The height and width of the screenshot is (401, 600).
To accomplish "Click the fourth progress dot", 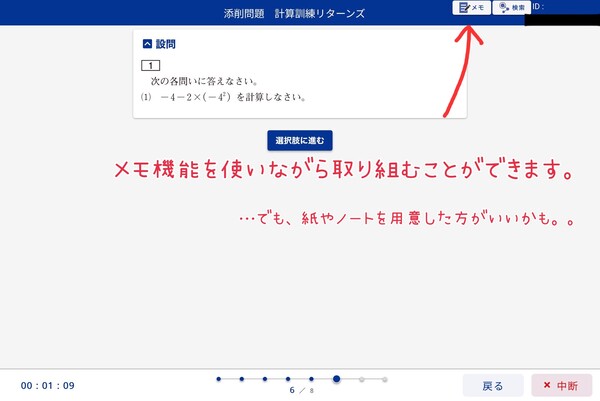I will pyautogui.click(x=288, y=380).
